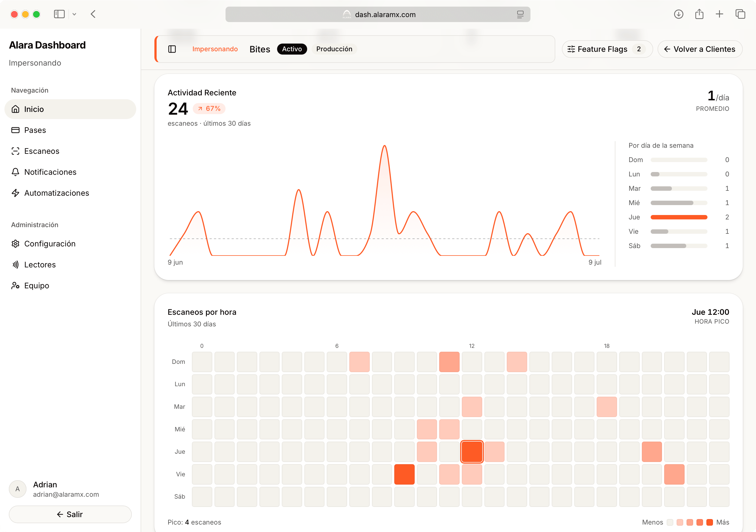Click the Adrian avatar circle
Screen dimensions: 756x532
click(17, 489)
